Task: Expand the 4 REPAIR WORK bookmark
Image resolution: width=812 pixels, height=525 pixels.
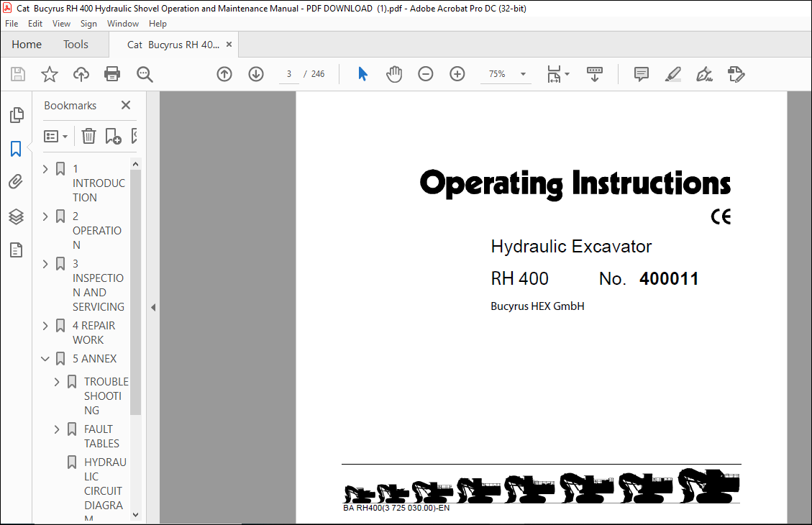Action: click(x=45, y=326)
